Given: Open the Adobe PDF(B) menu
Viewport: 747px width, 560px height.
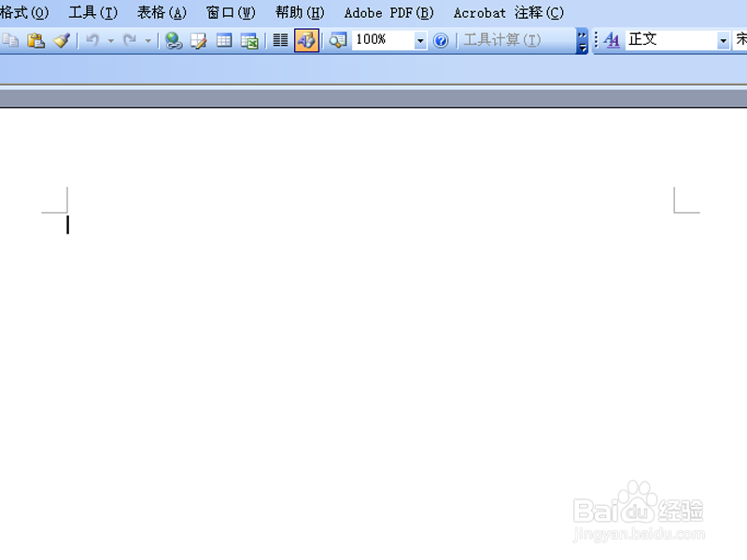Looking at the screenshot, I should pos(388,13).
